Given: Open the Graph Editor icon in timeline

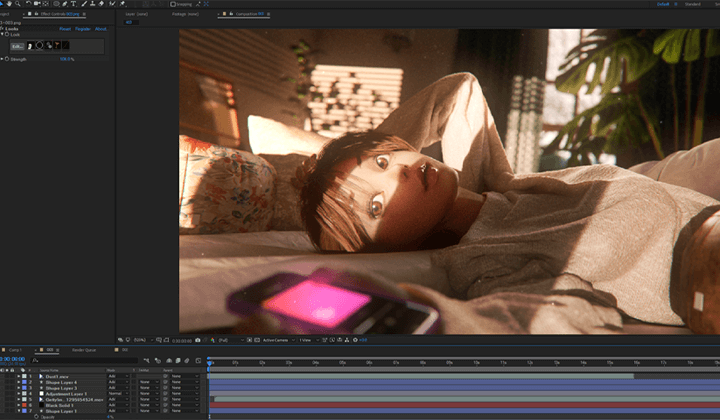Looking at the screenshot, I should [x=198, y=361].
